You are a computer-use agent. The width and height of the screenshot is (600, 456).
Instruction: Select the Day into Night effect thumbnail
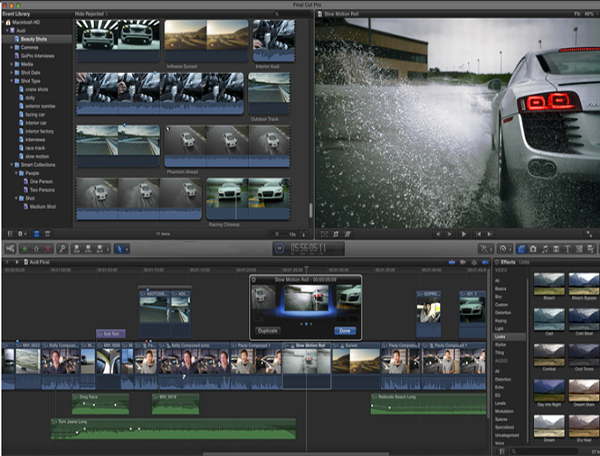[549, 390]
